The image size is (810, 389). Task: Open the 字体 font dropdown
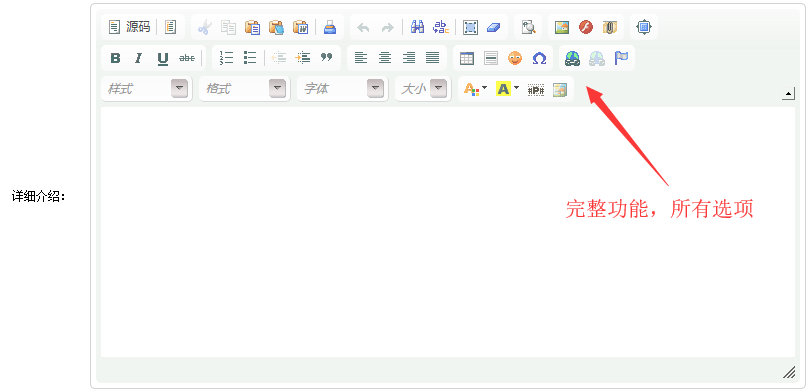click(x=342, y=89)
